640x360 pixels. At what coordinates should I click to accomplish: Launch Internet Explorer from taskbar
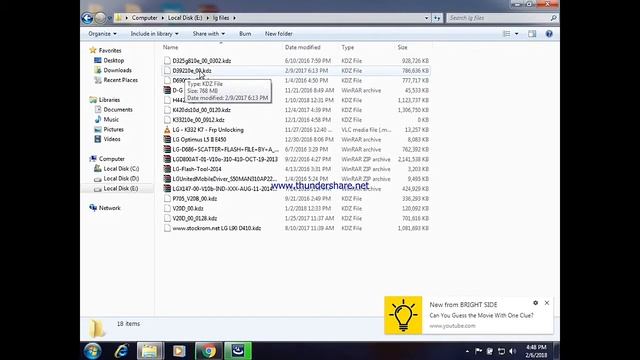[x=121, y=351]
